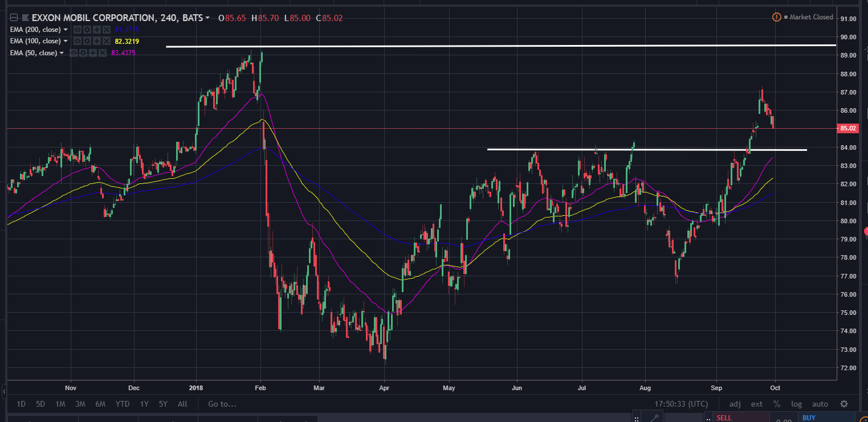Toggle the log scale
The height and width of the screenshot is (422, 868).
[796, 404]
